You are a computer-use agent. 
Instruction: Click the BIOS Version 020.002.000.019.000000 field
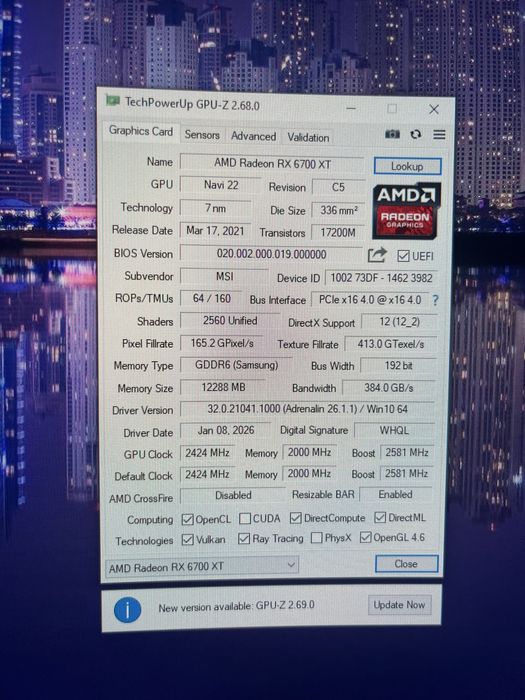coord(271,254)
